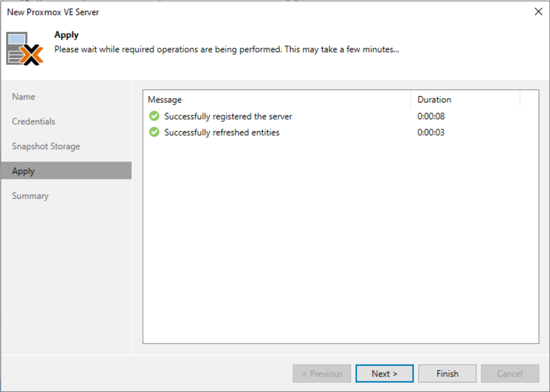Click the duration value 0:00:08

click(431, 116)
